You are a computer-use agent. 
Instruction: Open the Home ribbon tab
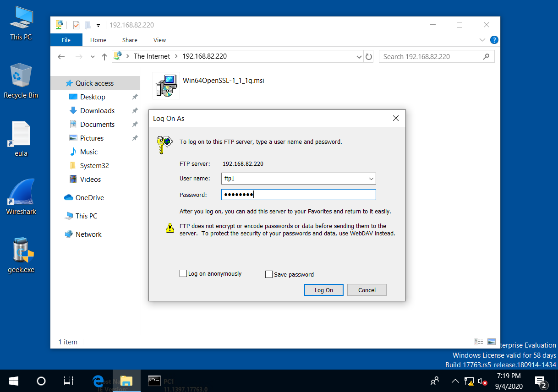(x=98, y=40)
